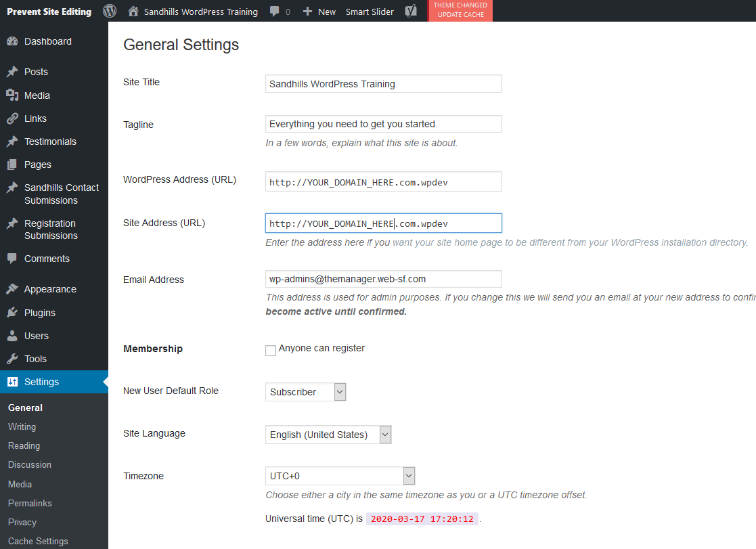The width and height of the screenshot is (756, 549).
Task: Open the Permalinks settings submenu
Action: coord(30,503)
